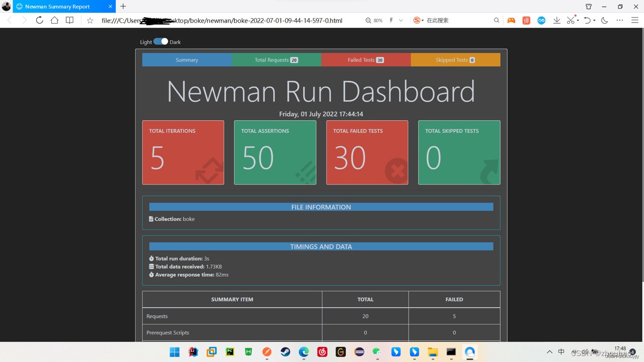
Task: Open Postman from the taskbar
Action: tap(267, 352)
